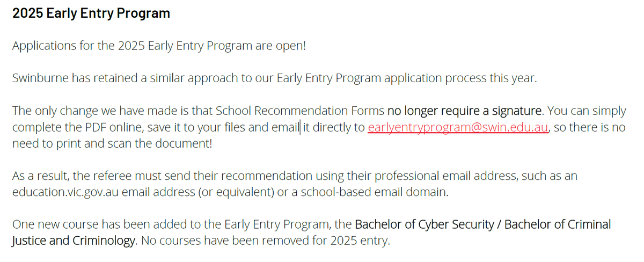Click the phrase "need to print and scan the document!"
Screen dimensions: 644x262
coord(113,144)
